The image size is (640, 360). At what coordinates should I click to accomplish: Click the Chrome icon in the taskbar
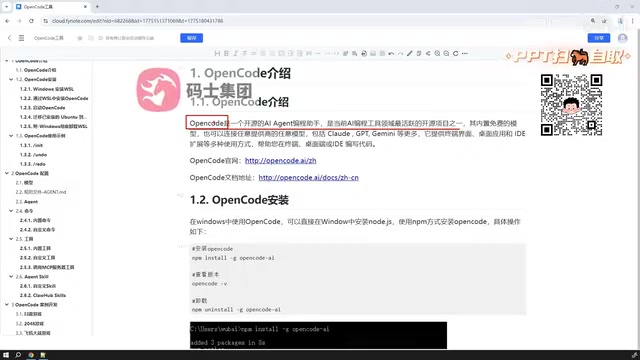point(31,355)
